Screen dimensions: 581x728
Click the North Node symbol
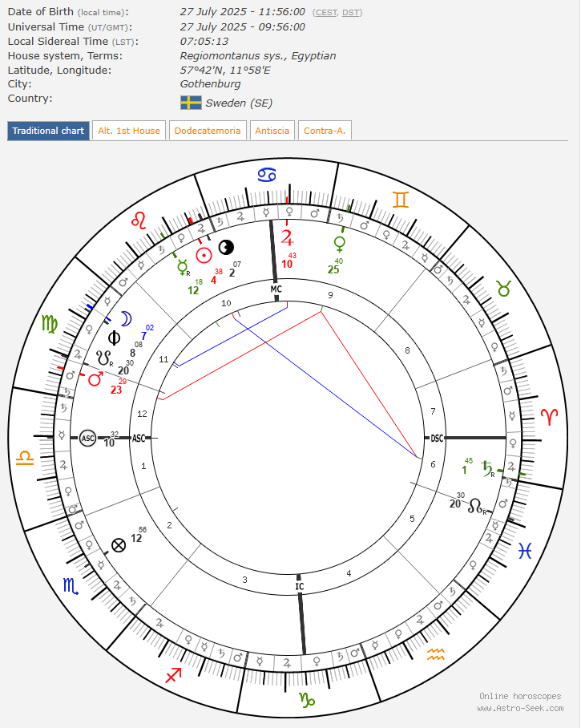click(x=477, y=506)
